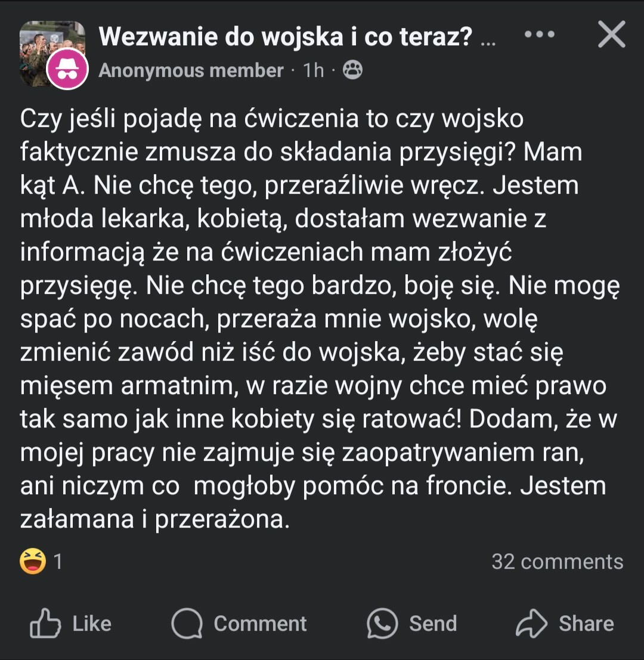Tap the WhatsApp Send icon

point(382,624)
